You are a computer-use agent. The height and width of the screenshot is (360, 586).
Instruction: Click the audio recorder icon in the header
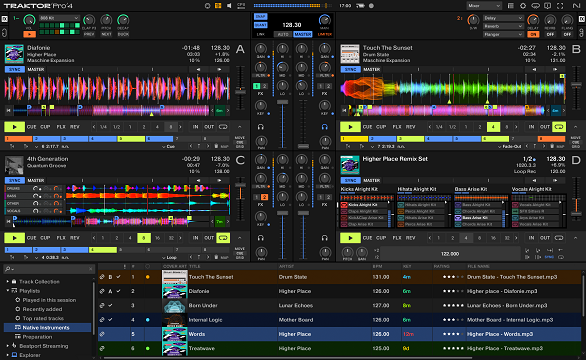pyautogui.click(x=371, y=6)
